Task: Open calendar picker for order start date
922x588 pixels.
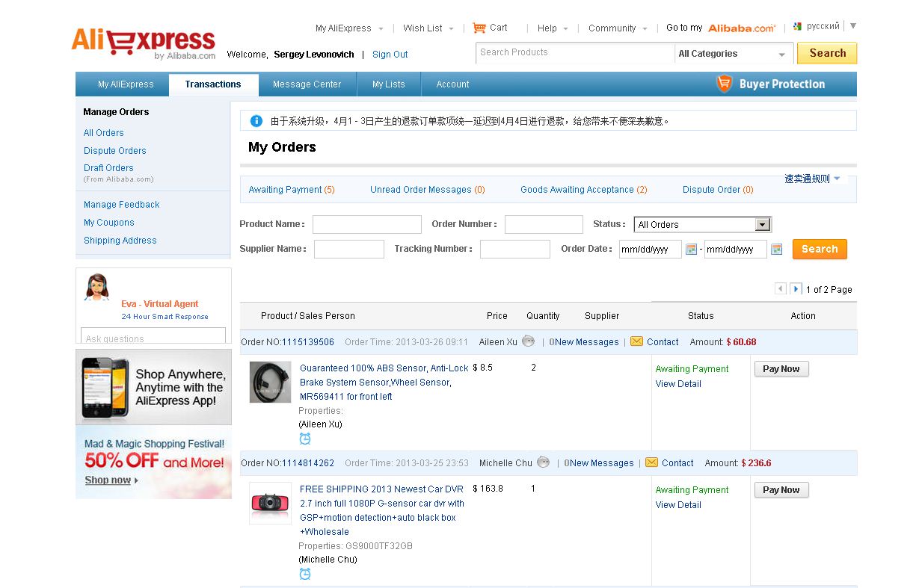Action: 691,249
